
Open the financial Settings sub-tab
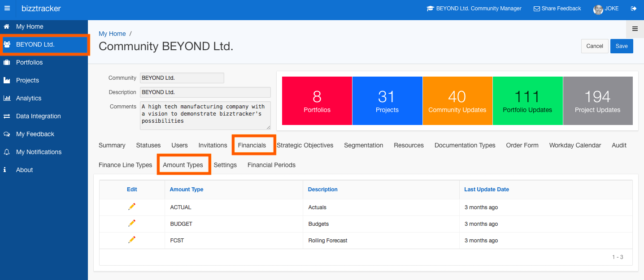pos(225,165)
